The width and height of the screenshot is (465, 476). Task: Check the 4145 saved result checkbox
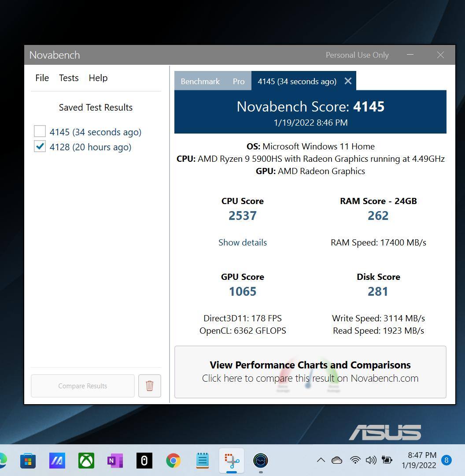pyautogui.click(x=40, y=131)
